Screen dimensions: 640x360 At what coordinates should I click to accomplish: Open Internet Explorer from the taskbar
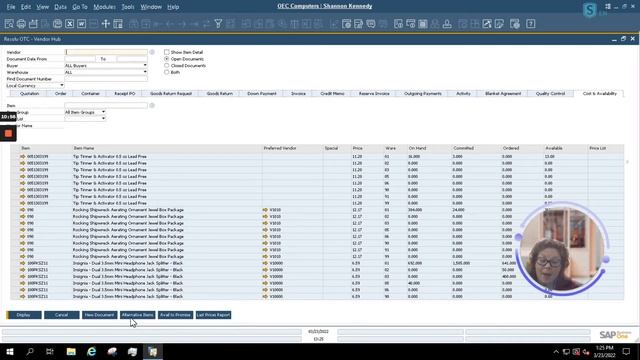(91, 351)
